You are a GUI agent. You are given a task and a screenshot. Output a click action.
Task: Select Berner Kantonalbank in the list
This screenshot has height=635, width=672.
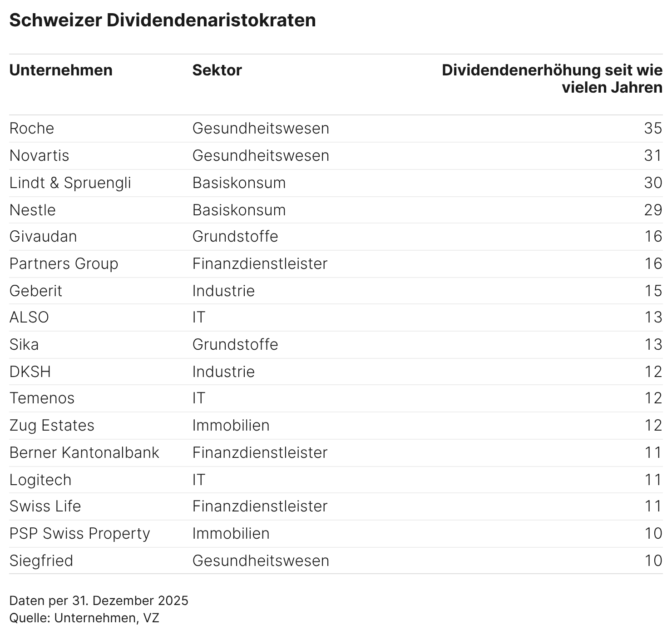pos(84,453)
